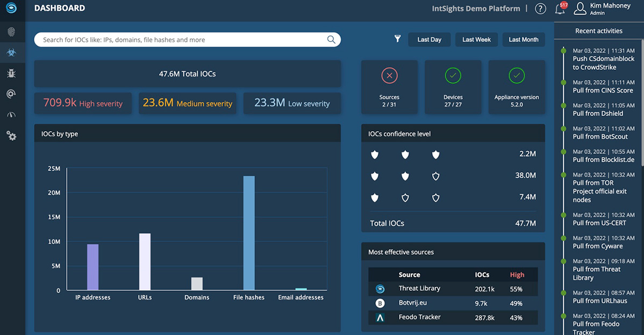Click the green check icon on the Devices card
Viewport: 644px width, 335px height.
[x=453, y=76]
